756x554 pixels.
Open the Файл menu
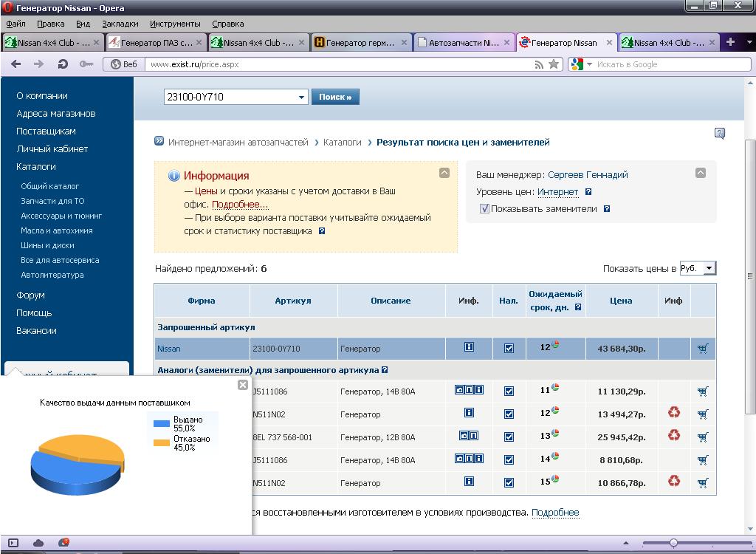click(16, 24)
